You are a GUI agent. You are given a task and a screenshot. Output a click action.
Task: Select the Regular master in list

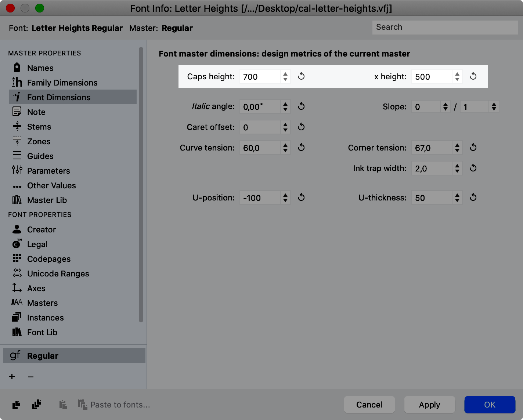(x=74, y=355)
